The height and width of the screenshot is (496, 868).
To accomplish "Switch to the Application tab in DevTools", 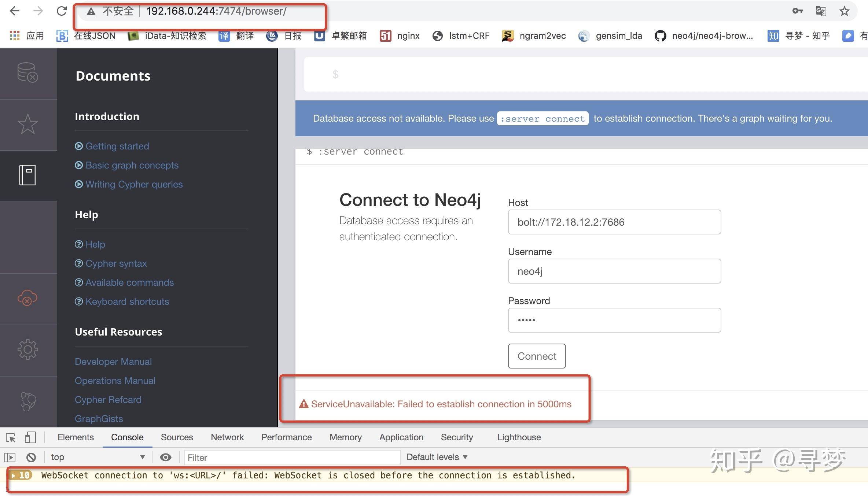I will coord(401,437).
